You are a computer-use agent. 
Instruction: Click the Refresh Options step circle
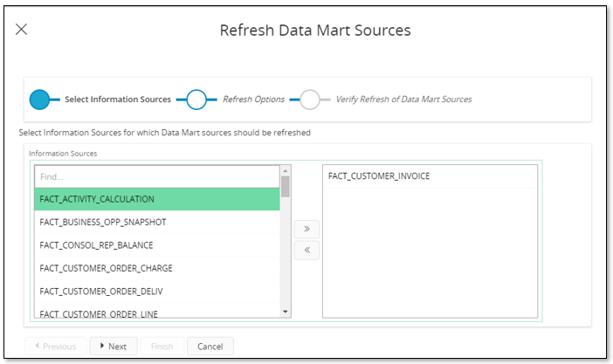[x=196, y=100]
